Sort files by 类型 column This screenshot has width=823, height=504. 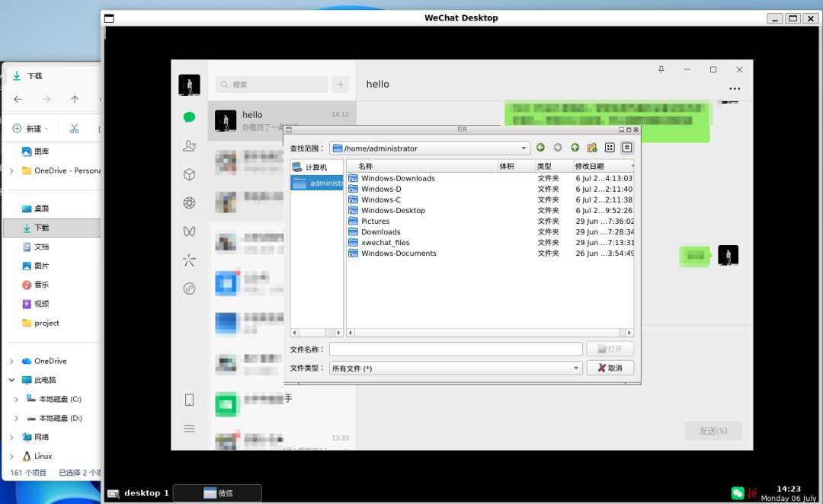coord(554,166)
